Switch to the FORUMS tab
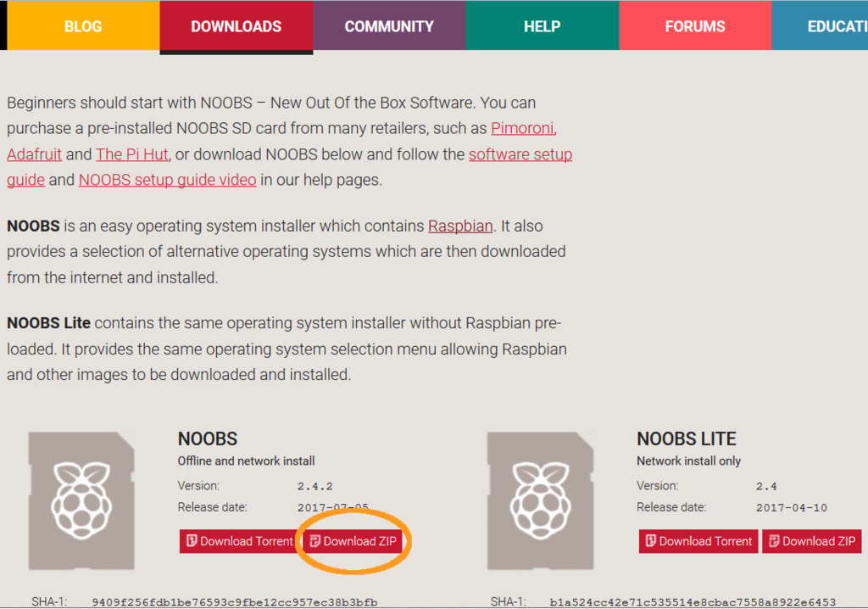Viewport: 868px width, 609px height. [x=695, y=25]
